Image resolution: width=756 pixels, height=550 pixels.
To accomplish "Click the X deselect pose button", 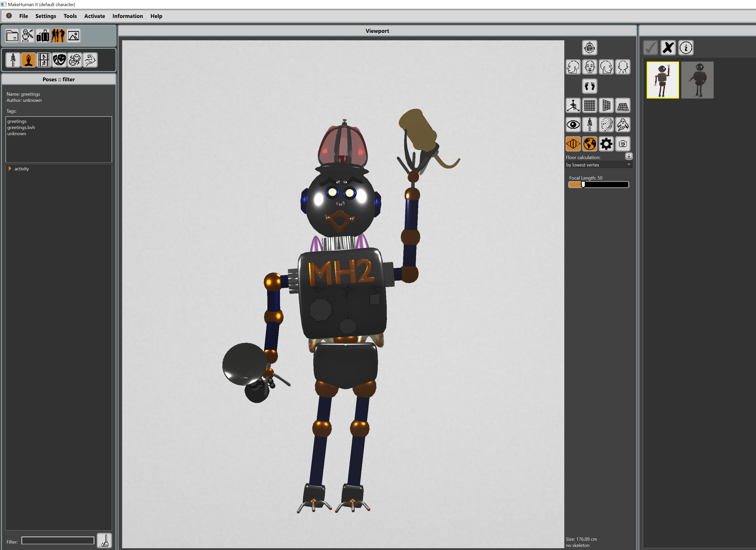I will [x=668, y=48].
